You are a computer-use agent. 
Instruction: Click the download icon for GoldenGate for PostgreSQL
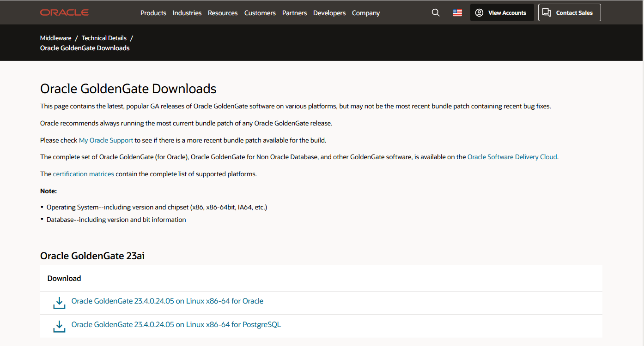tap(59, 326)
